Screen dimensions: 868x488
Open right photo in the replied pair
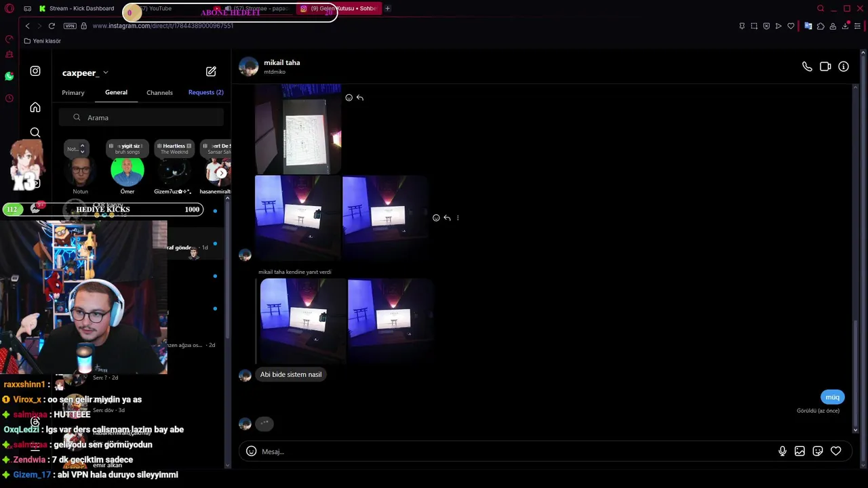click(390, 321)
